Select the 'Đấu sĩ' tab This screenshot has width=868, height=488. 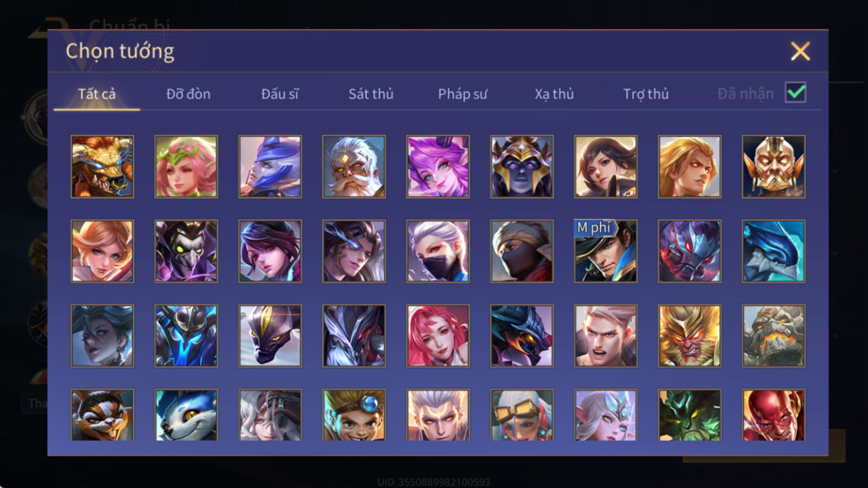tap(280, 94)
